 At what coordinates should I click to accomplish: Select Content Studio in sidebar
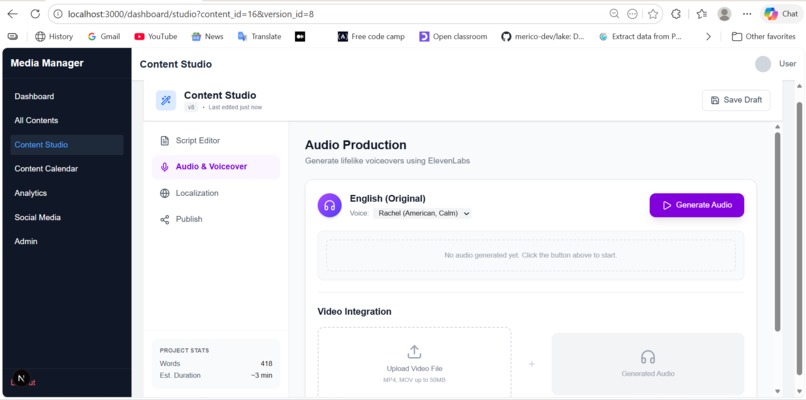click(x=67, y=144)
